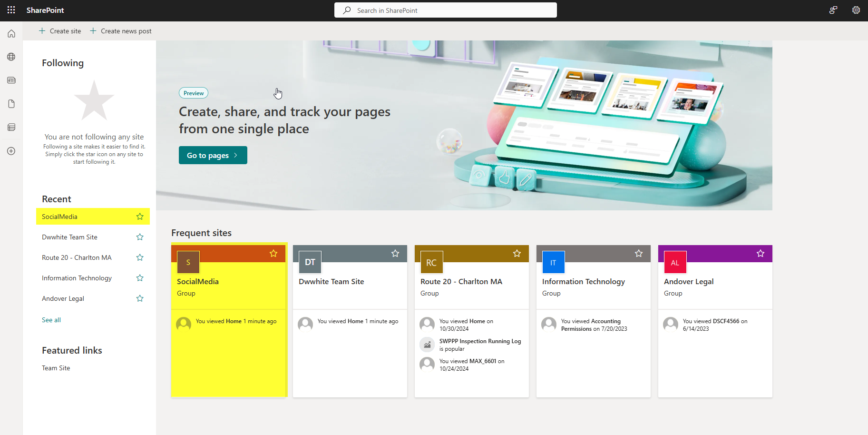The image size is (868, 435).
Task: Follow Route 20 - Charlton MA star in Recent
Action: 140,257
